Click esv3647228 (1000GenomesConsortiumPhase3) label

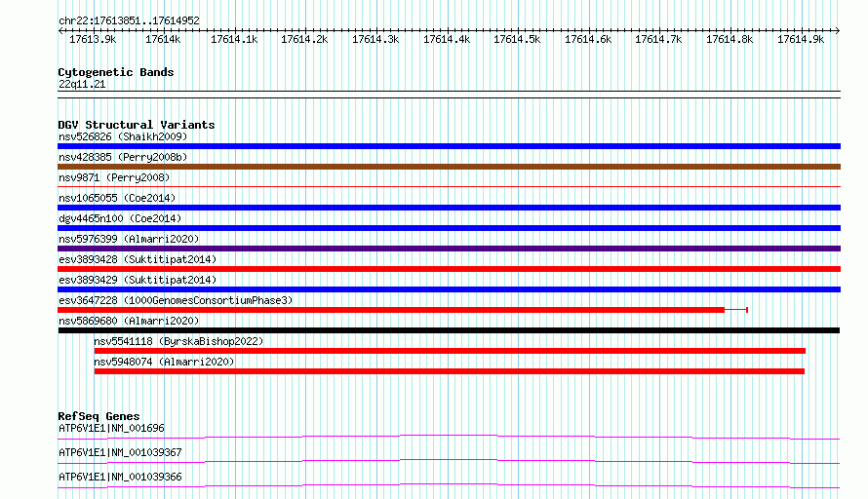click(x=176, y=300)
